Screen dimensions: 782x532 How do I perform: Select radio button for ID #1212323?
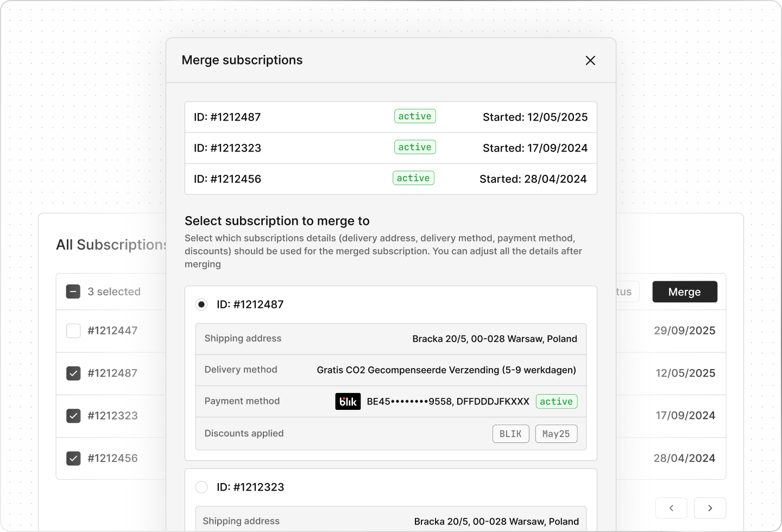(x=201, y=487)
